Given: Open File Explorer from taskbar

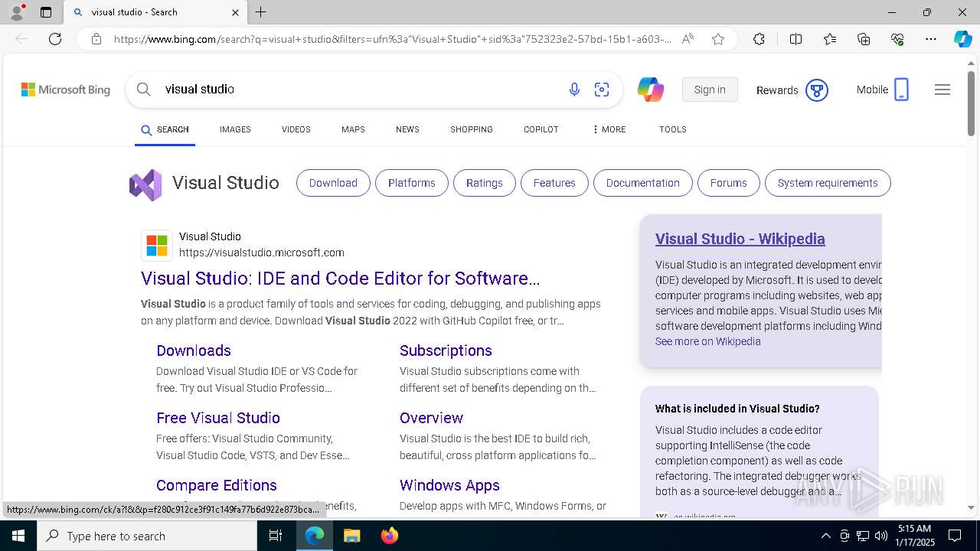Looking at the screenshot, I should click(x=351, y=536).
